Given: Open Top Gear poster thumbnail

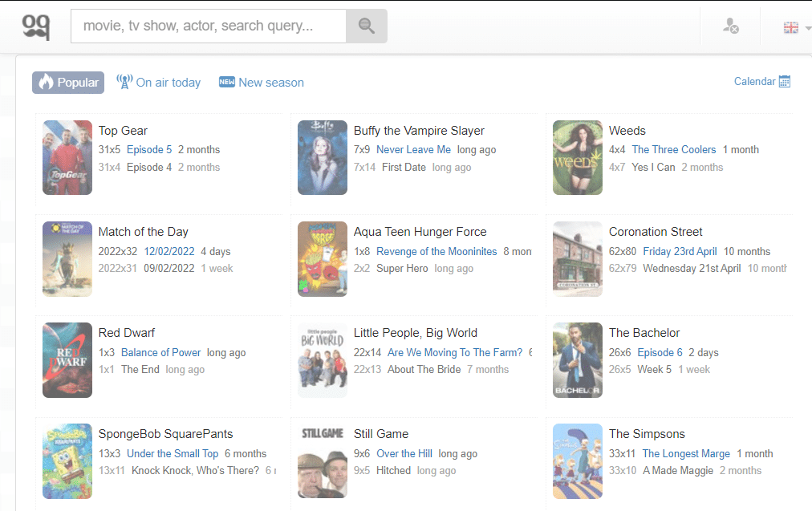Looking at the screenshot, I should pos(67,157).
